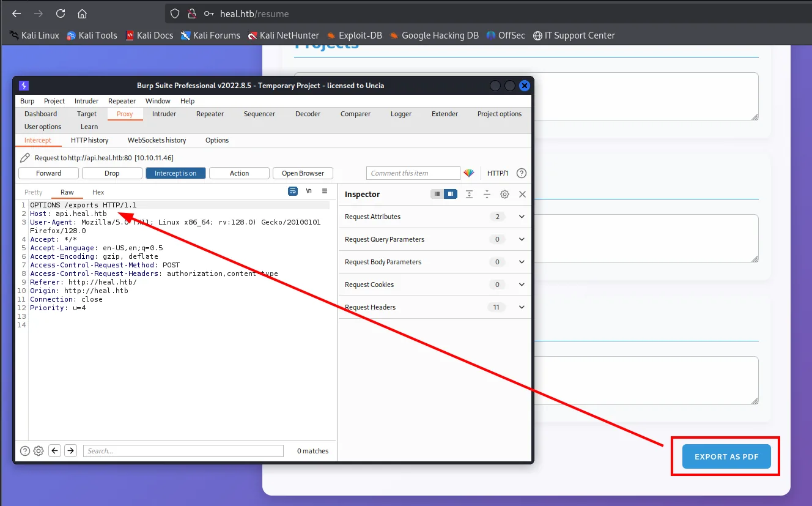Click the shield tracking protection icon
The width and height of the screenshot is (812, 506).
(x=175, y=13)
